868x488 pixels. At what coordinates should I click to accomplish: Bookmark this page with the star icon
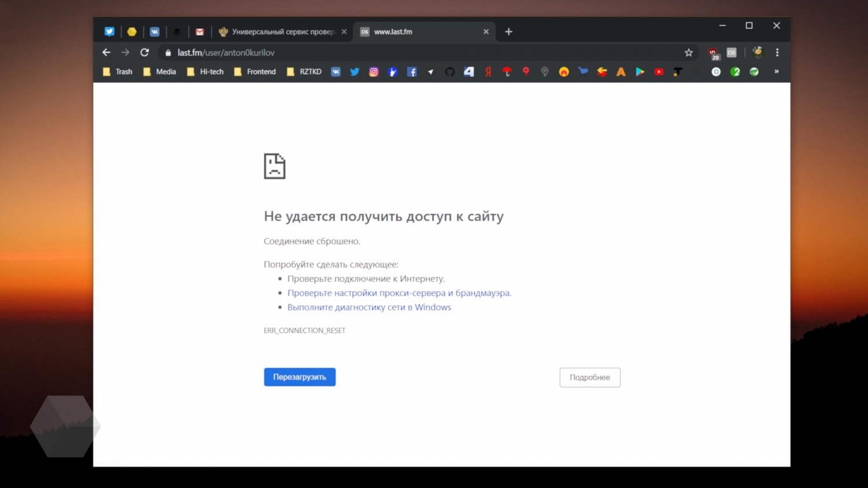point(689,53)
